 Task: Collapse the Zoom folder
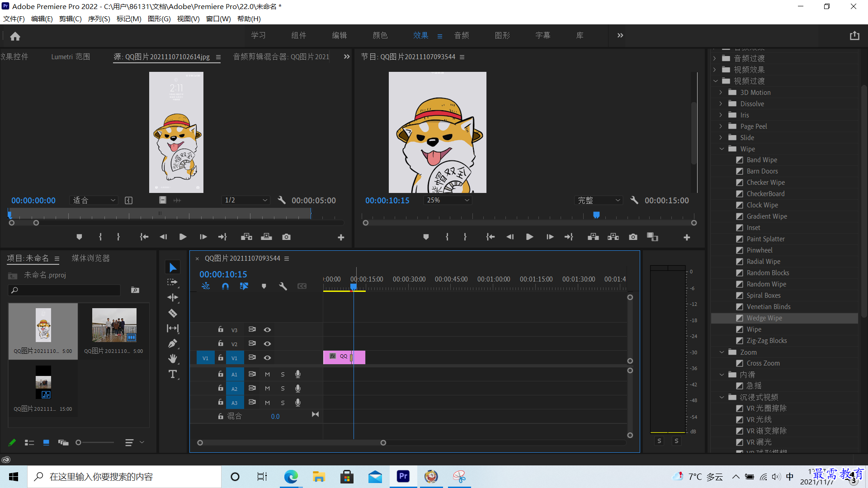(x=722, y=352)
